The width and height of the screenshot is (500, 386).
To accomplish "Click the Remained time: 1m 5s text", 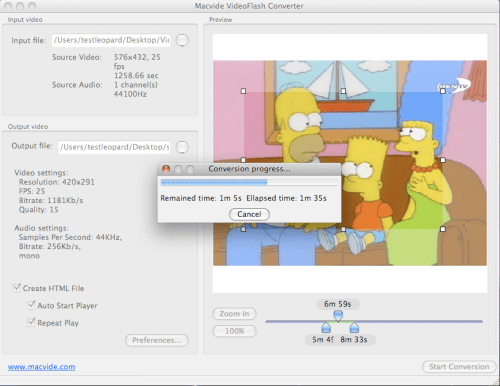I will (201, 198).
